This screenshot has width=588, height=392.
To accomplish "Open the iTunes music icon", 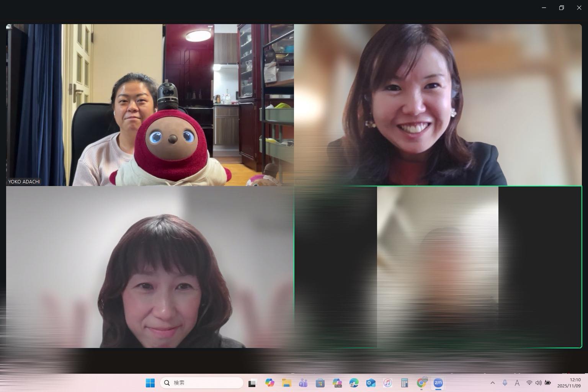I will click(387, 383).
